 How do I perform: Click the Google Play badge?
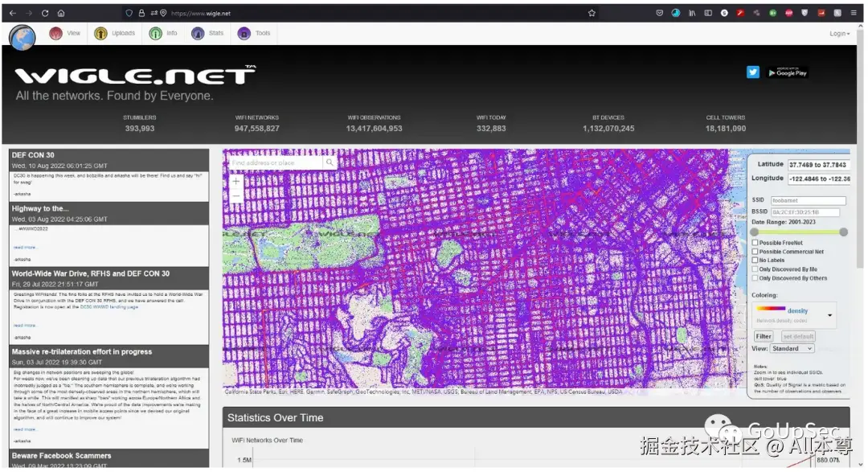(787, 72)
